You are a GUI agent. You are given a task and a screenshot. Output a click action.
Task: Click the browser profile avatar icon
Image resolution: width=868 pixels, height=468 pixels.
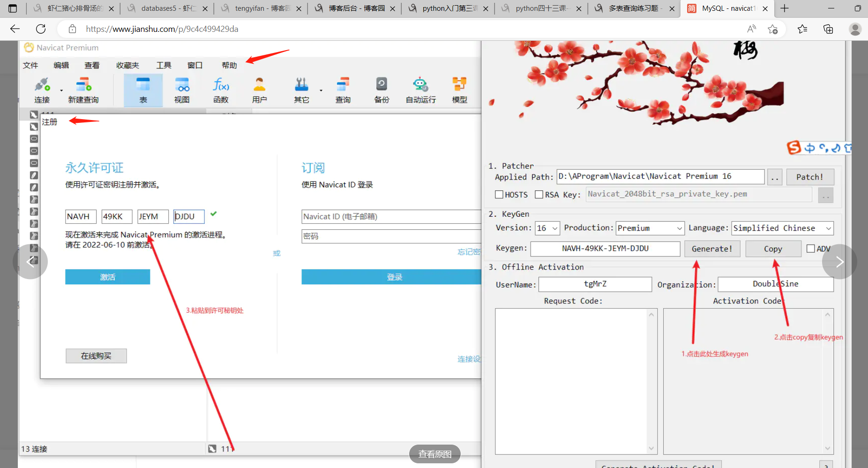pos(855,29)
